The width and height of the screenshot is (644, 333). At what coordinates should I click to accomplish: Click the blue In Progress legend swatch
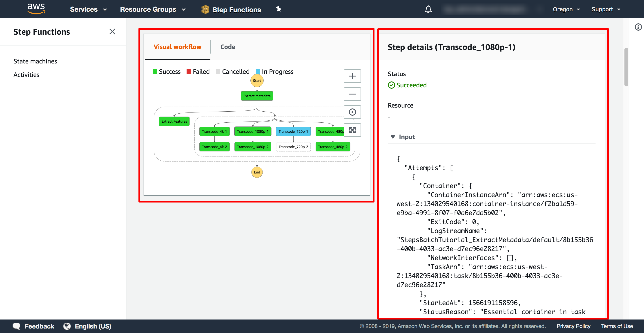258,72
